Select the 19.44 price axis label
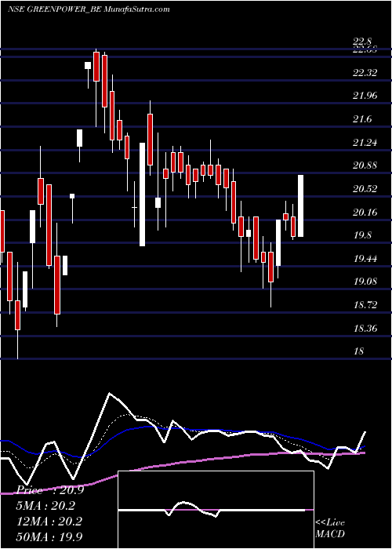Screen dimensions: 392x549 (365, 259)
